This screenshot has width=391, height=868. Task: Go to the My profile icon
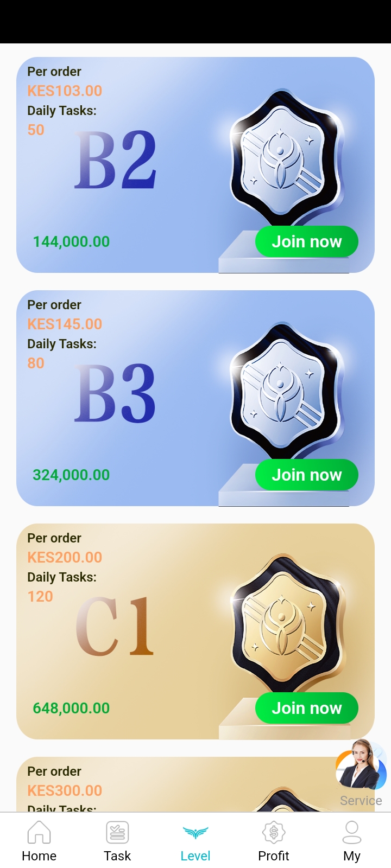coord(352,832)
